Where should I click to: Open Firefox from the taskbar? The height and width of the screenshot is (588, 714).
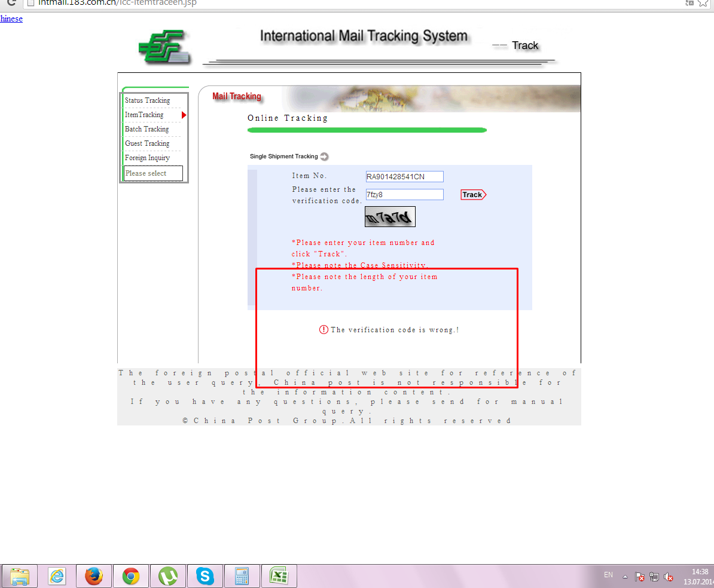coord(94,576)
